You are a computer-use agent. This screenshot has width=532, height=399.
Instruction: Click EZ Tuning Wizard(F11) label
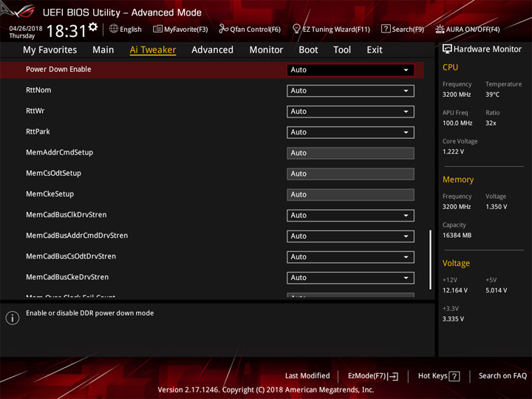[x=336, y=29]
